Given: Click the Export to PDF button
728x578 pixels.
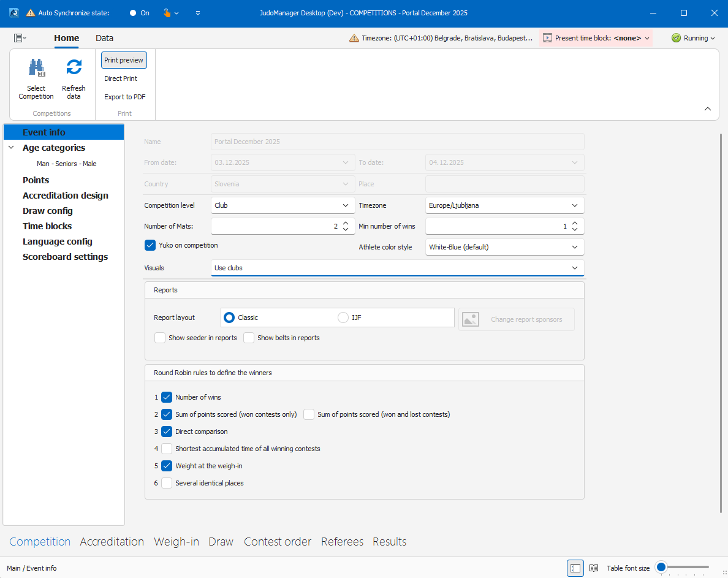Looking at the screenshot, I should pos(124,97).
